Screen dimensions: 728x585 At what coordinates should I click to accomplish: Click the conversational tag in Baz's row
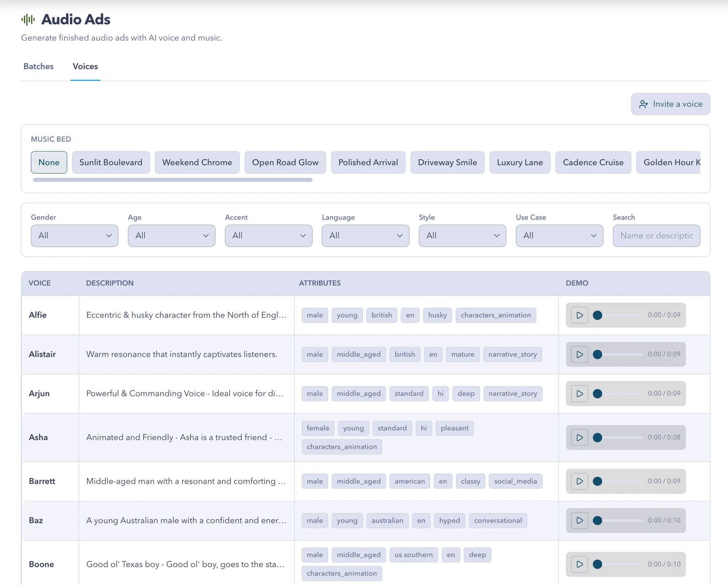[x=498, y=521]
